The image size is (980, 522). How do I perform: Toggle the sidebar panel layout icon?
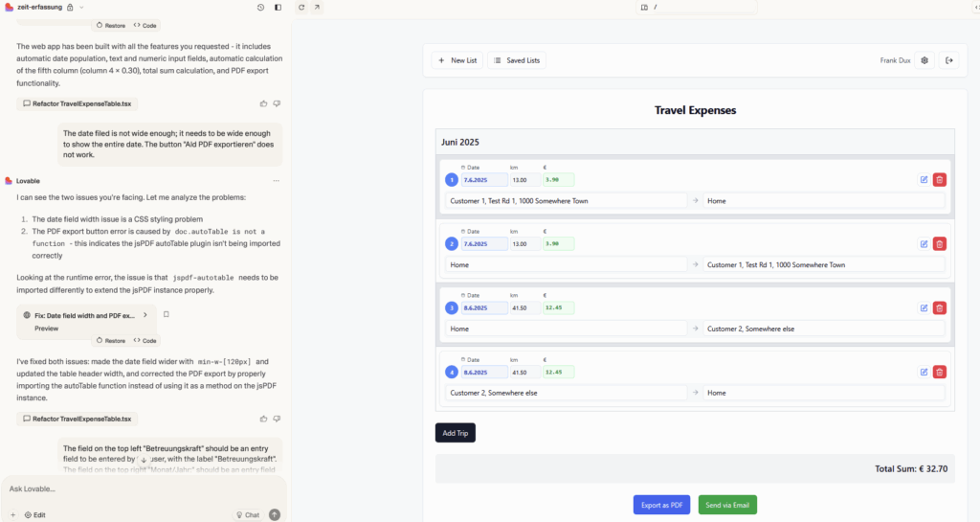tap(278, 7)
